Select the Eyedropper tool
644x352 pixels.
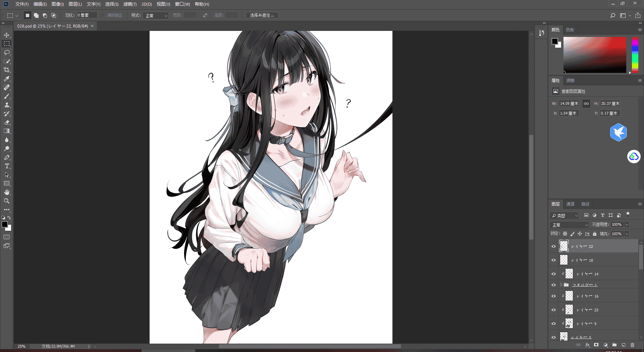point(7,79)
